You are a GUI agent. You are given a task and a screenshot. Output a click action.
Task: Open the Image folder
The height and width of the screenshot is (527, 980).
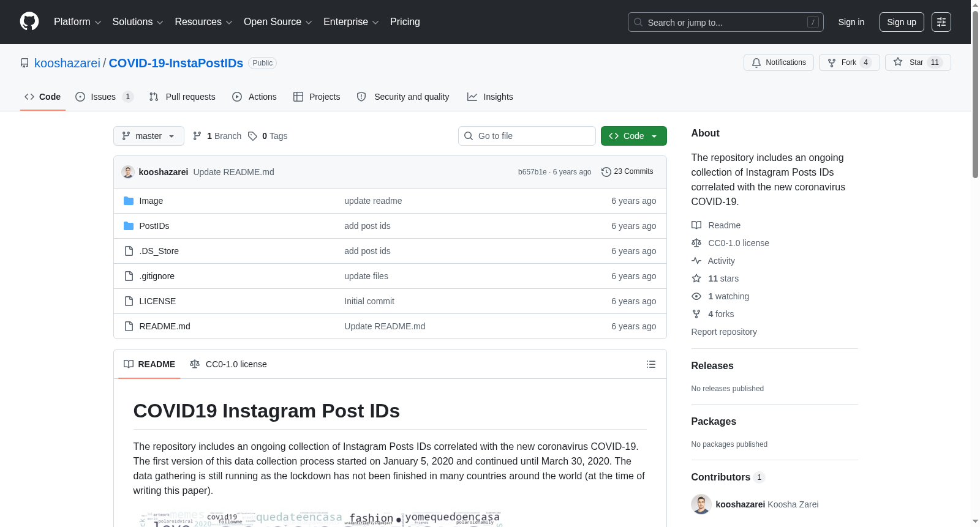coord(151,201)
